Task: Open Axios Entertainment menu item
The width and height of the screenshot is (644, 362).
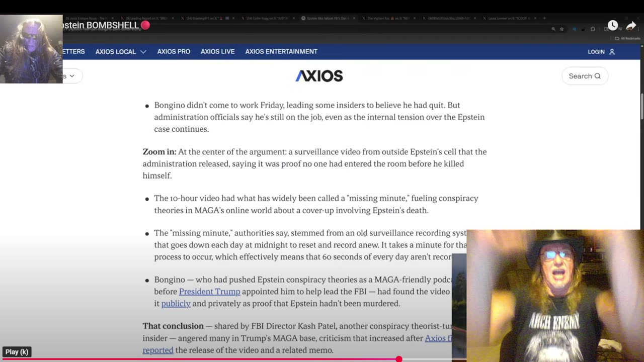Action: 281,51
